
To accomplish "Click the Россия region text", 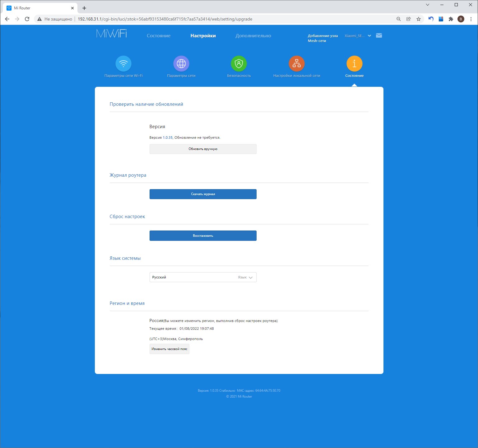I will point(156,320).
